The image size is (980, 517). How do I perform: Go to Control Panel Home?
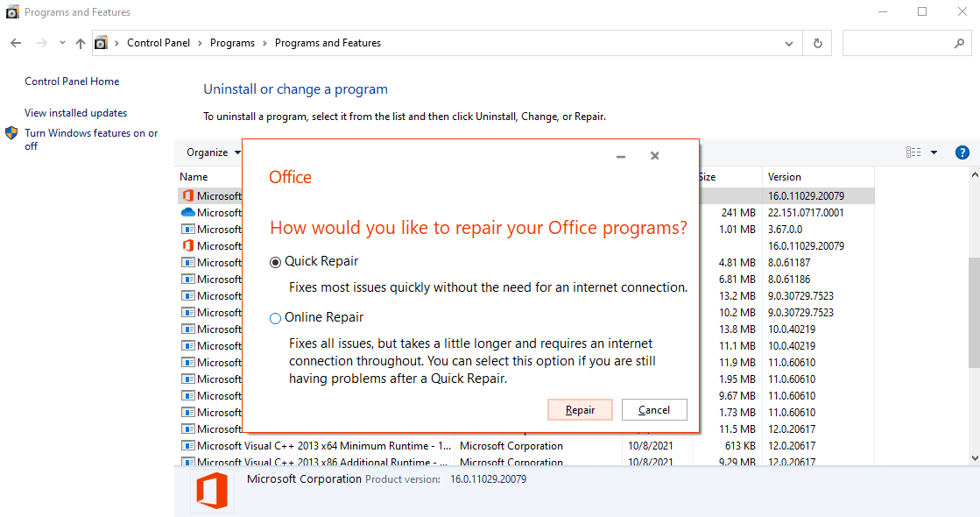click(72, 81)
